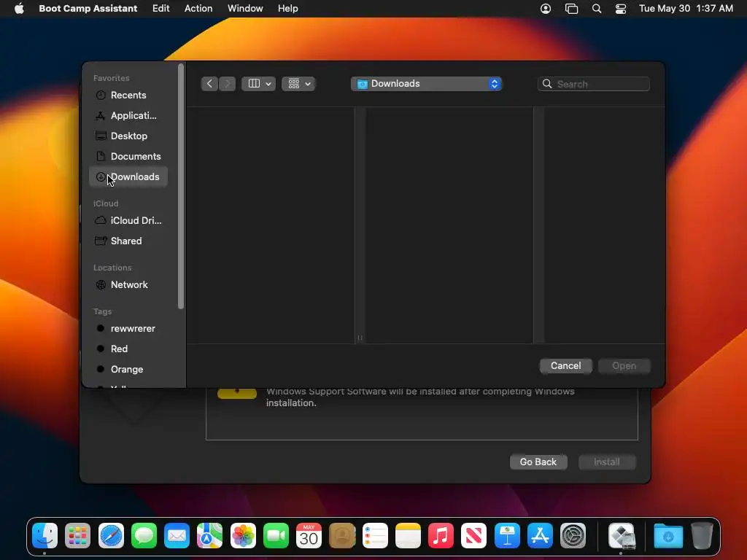This screenshot has width=747, height=560.
Task: Select Applications in the sidebar
Action: coord(128,116)
